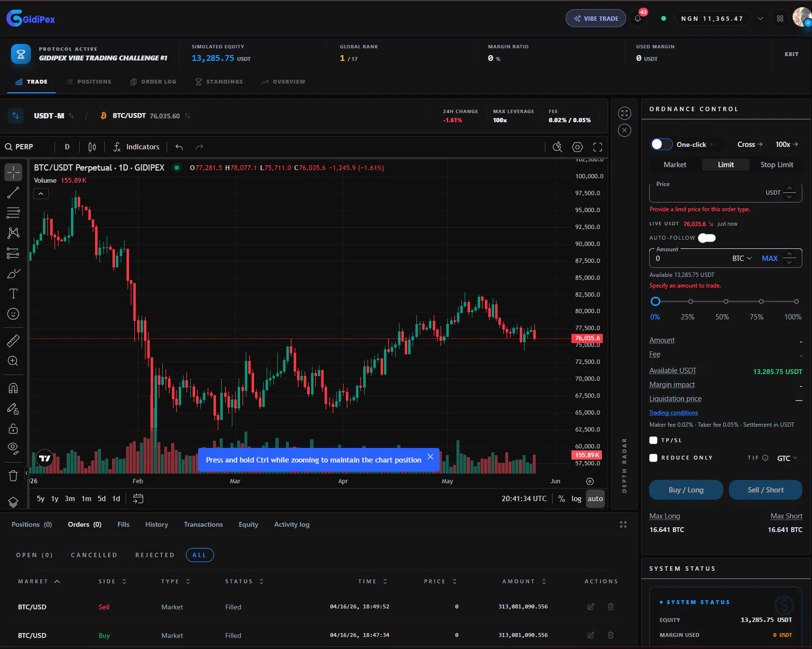
Task: Enable the Reduce Only checkbox
Action: click(x=654, y=458)
